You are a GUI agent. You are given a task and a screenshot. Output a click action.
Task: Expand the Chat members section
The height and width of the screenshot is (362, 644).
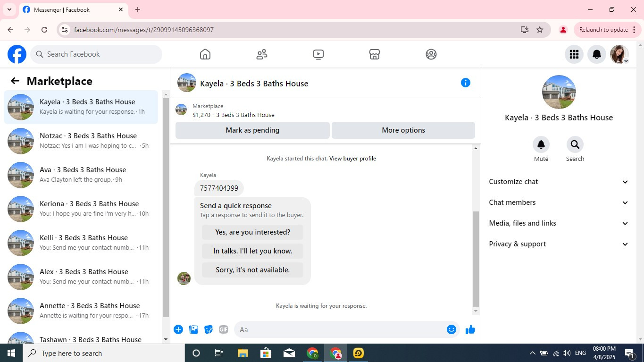tap(559, 202)
